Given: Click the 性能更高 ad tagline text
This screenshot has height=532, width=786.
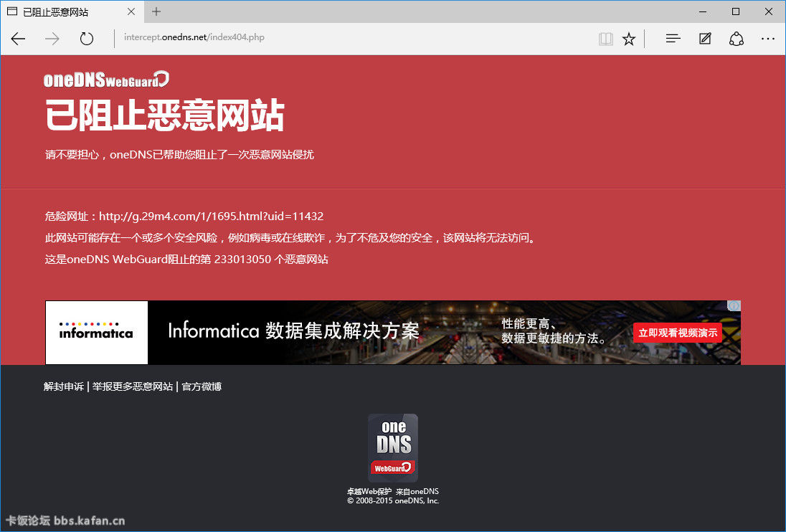Looking at the screenshot, I should 554,331.
